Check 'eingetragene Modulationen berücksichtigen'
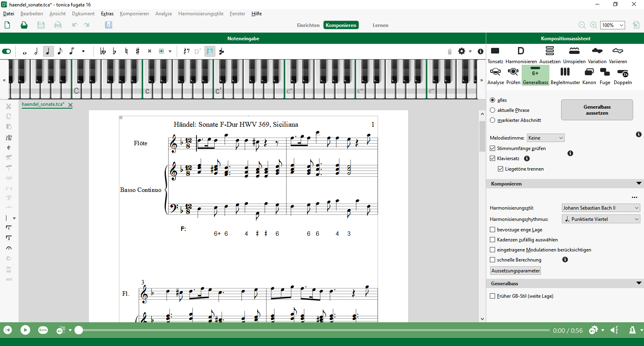Image resolution: width=644 pixels, height=346 pixels. pyautogui.click(x=492, y=250)
